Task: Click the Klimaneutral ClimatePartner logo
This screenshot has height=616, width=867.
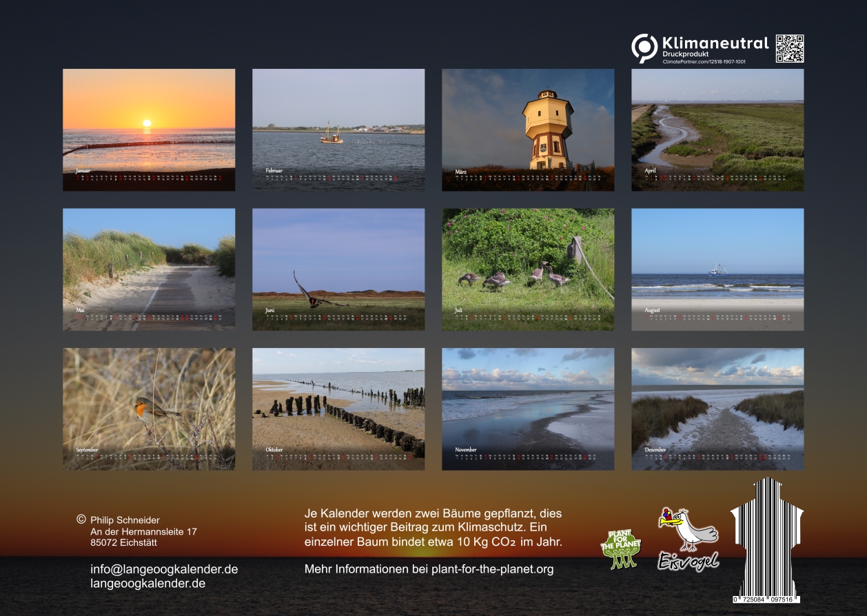Action: [x=699, y=49]
